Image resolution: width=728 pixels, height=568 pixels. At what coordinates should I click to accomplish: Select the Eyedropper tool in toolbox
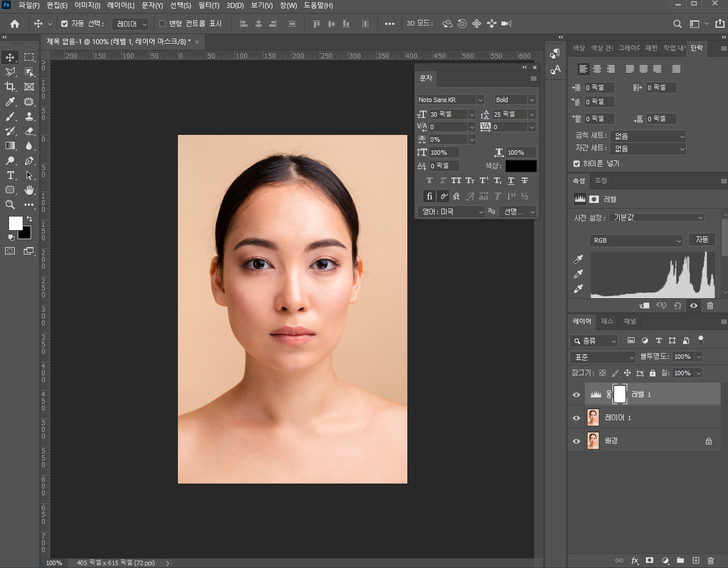(10, 101)
